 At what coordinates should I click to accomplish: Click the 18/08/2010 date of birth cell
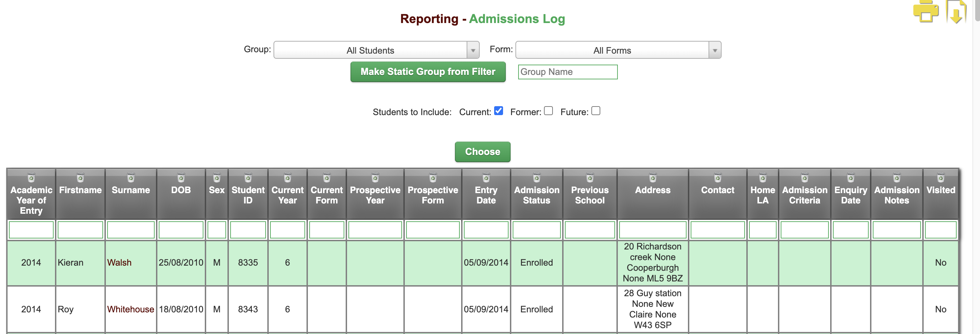181,309
